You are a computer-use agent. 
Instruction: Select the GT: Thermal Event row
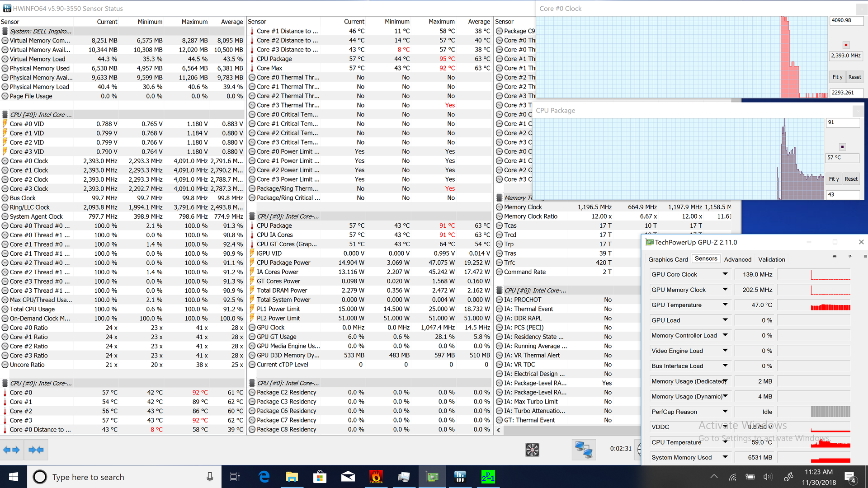tap(568, 420)
